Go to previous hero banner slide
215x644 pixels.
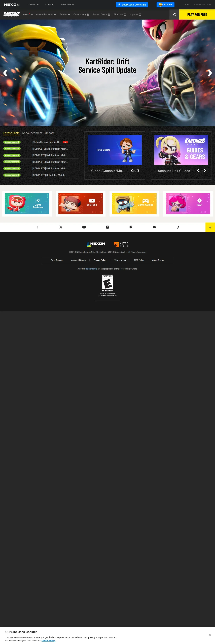(6, 73)
